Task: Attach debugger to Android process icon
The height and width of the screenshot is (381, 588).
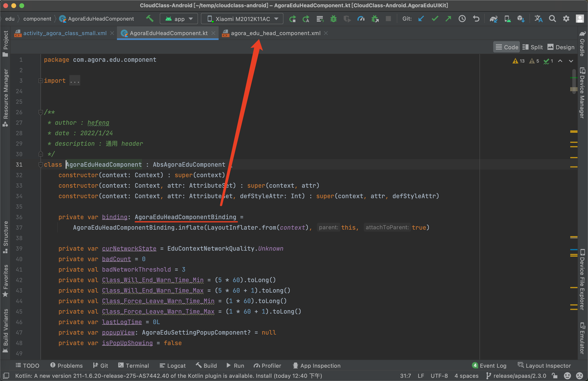Action: 375,19
